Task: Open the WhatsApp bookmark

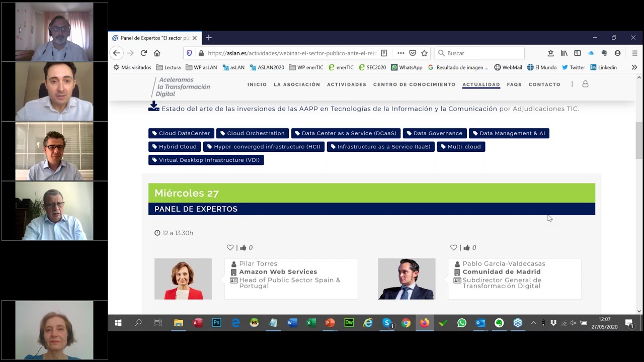Action: 407,67
